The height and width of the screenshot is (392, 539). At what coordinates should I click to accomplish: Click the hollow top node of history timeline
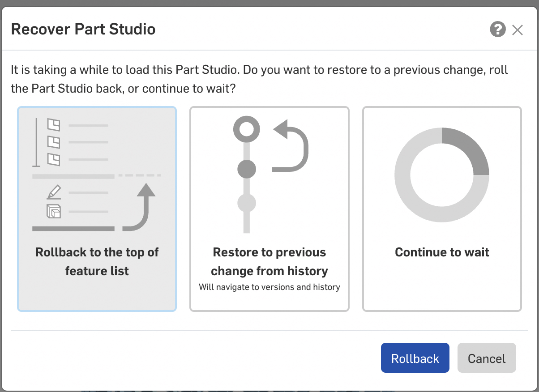coord(246,129)
